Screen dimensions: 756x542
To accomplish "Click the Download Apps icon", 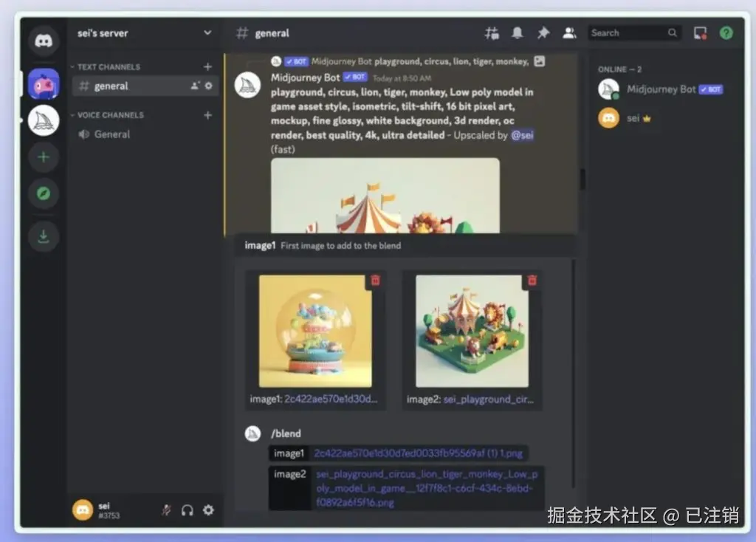I will click(44, 237).
